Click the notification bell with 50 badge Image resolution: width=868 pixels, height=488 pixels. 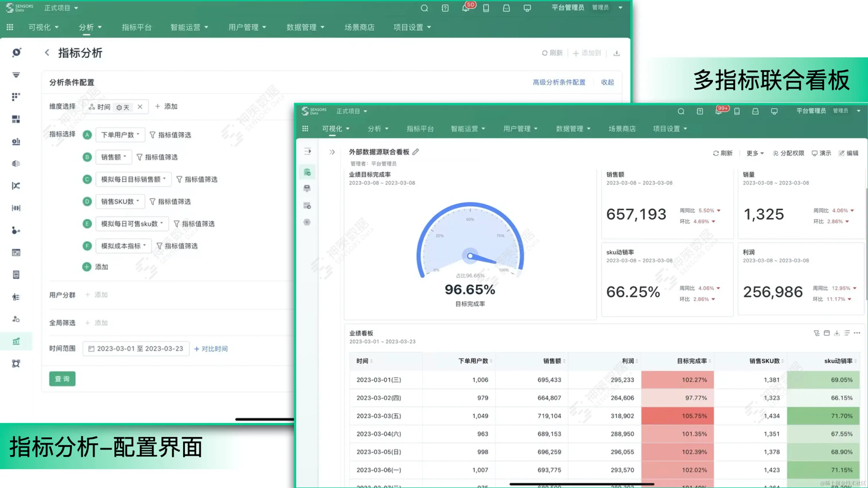point(466,8)
